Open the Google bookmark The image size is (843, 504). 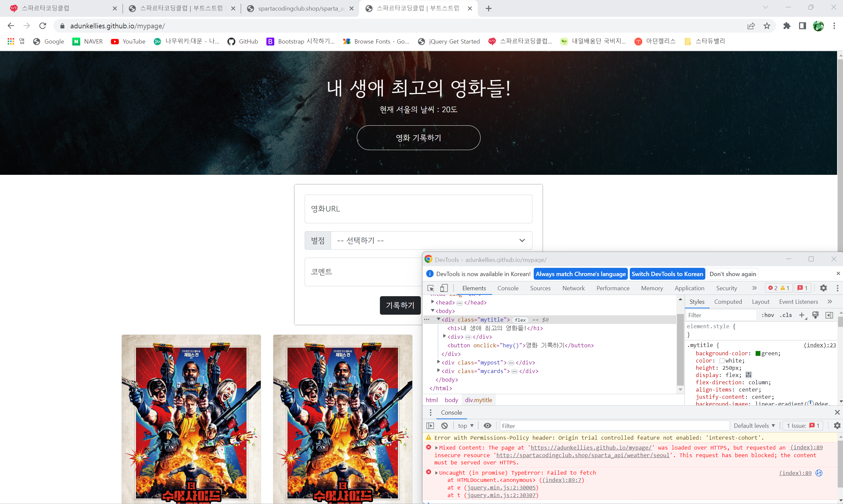pos(49,42)
